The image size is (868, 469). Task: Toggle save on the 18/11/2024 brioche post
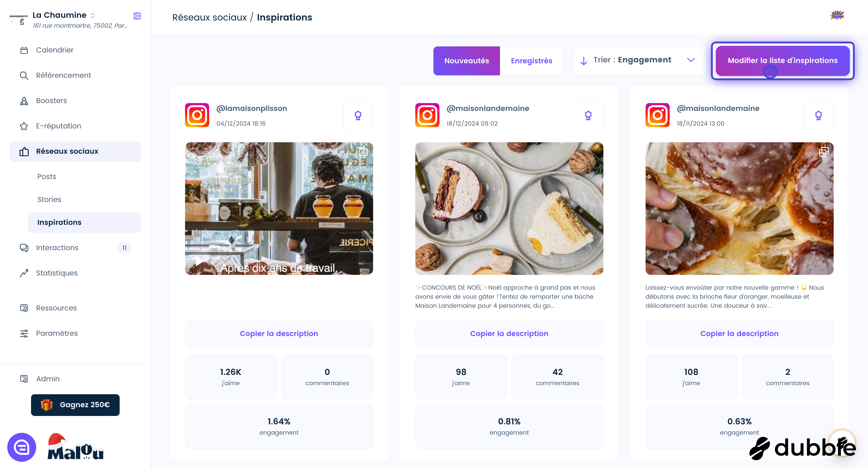click(x=818, y=115)
